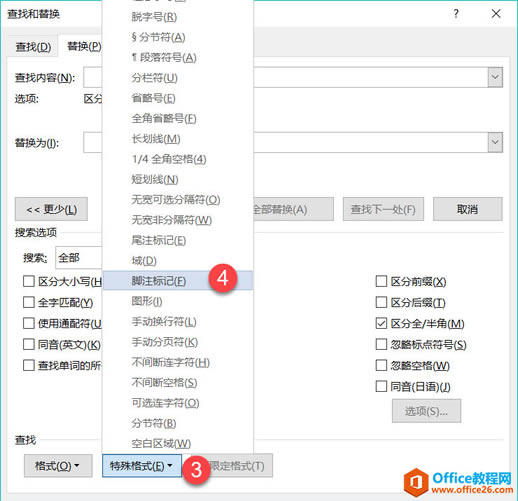Click the help question mark icon

coord(456,14)
